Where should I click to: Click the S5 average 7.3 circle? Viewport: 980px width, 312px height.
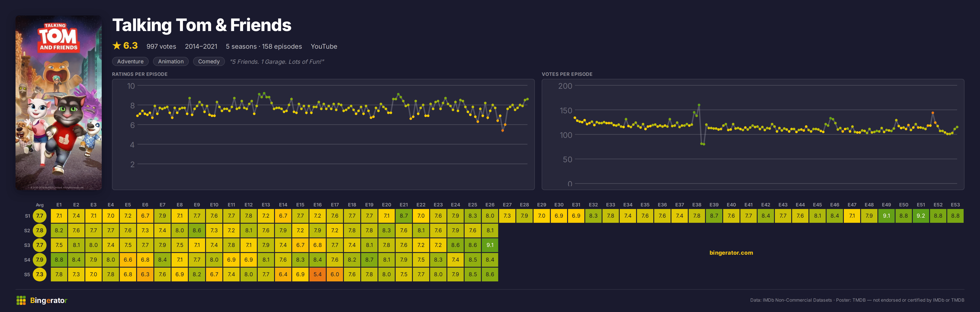pos(40,274)
